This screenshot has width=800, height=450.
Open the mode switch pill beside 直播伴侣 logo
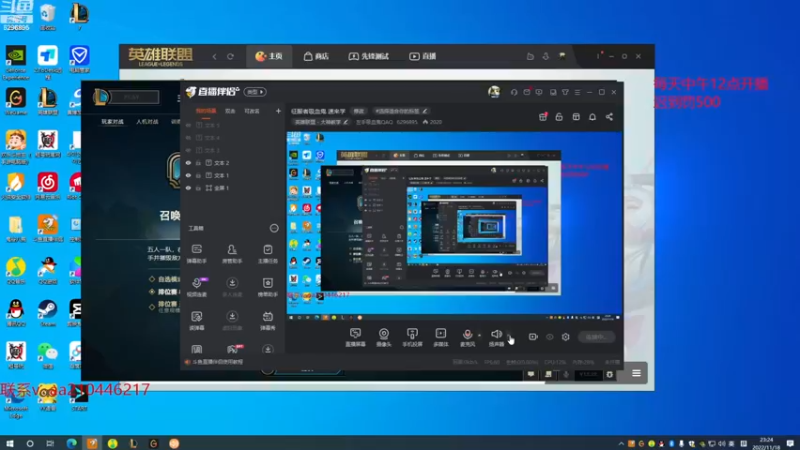(x=255, y=92)
